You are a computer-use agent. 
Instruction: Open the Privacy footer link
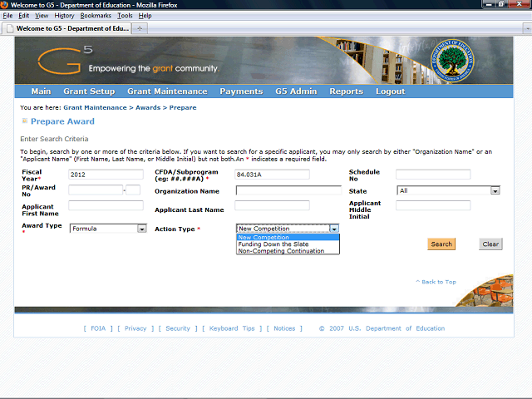[135, 328]
